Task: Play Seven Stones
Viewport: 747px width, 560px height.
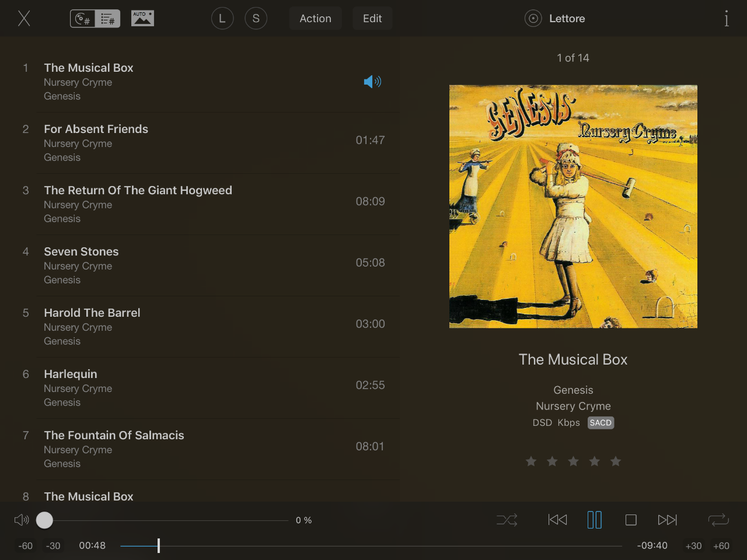Action: (x=200, y=265)
